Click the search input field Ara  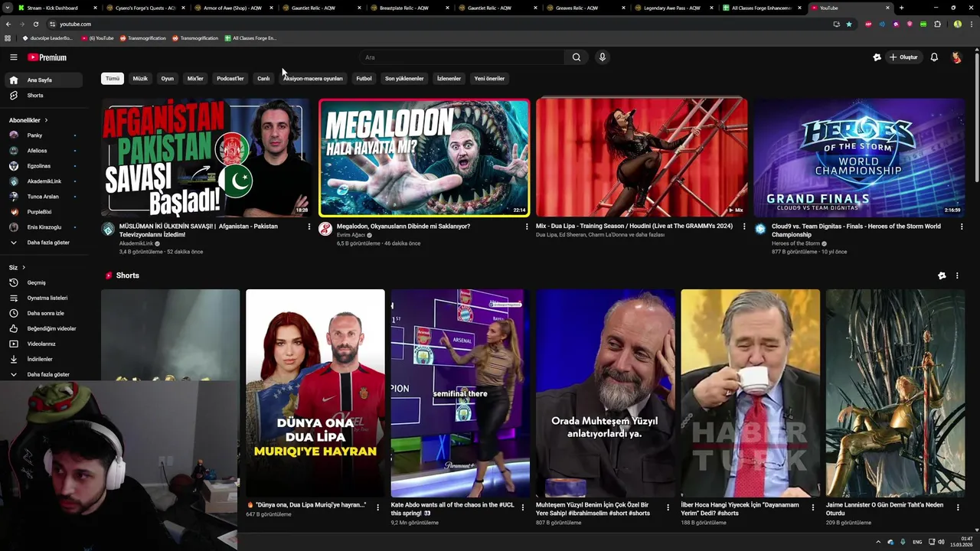click(x=462, y=57)
